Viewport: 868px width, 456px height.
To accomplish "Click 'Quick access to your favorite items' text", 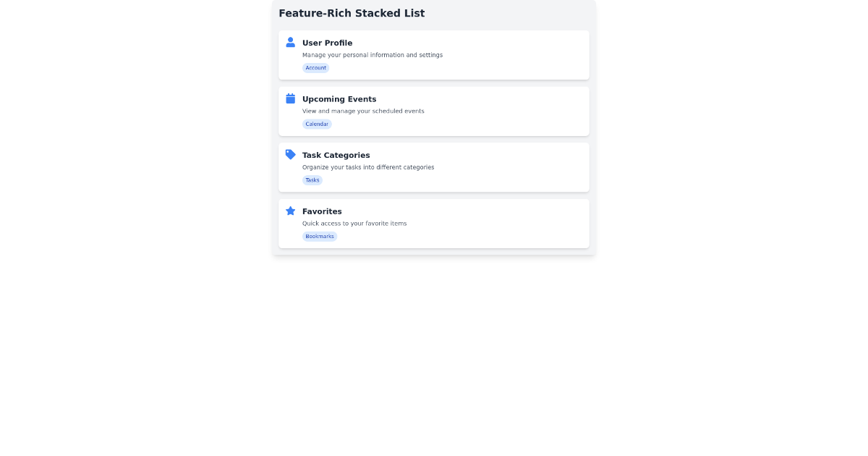I will (x=354, y=224).
